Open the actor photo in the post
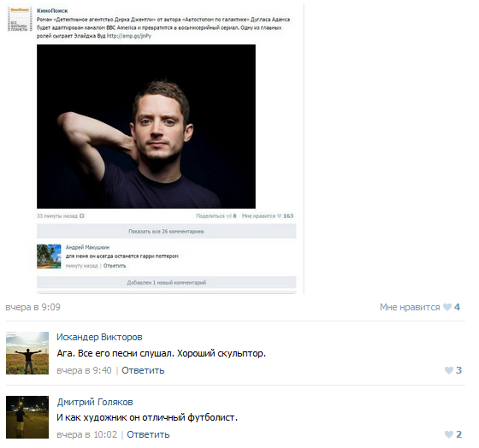 tap(146, 127)
